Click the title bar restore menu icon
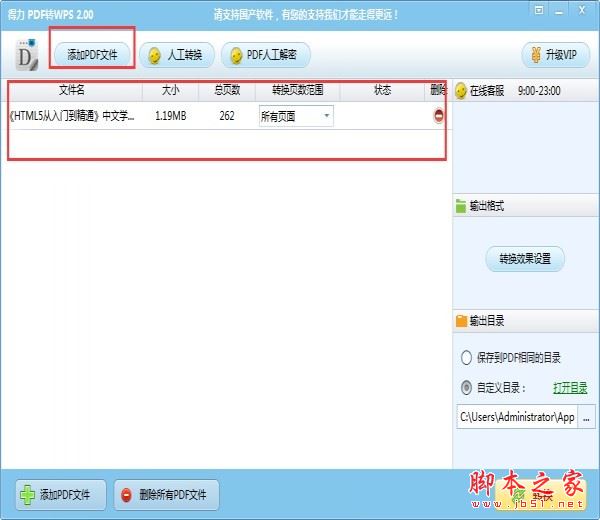 click(539, 10)
